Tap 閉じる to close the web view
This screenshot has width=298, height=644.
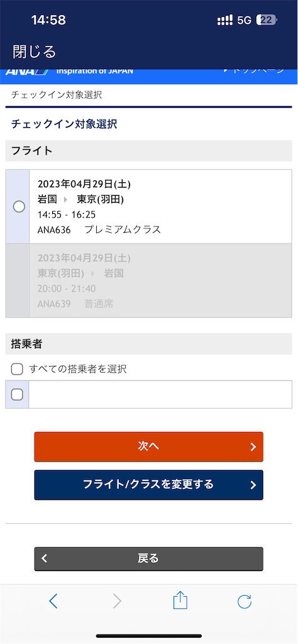[x=34, y=52]
